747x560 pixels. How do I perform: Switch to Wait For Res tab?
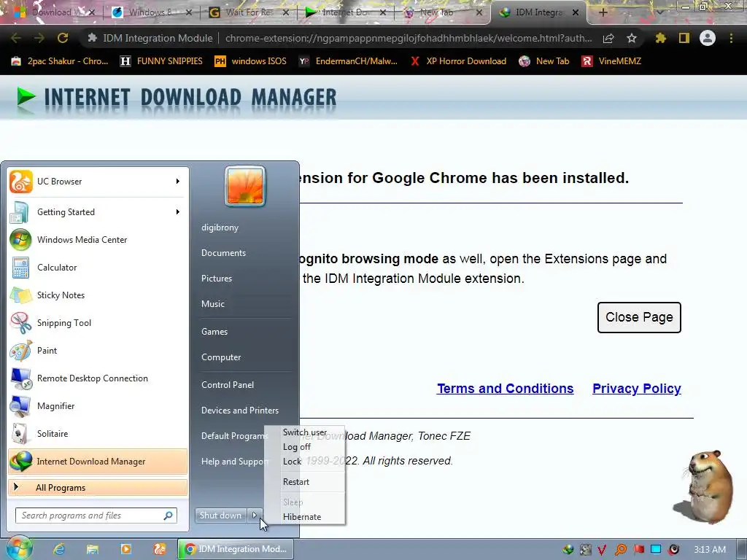(249, 12)
